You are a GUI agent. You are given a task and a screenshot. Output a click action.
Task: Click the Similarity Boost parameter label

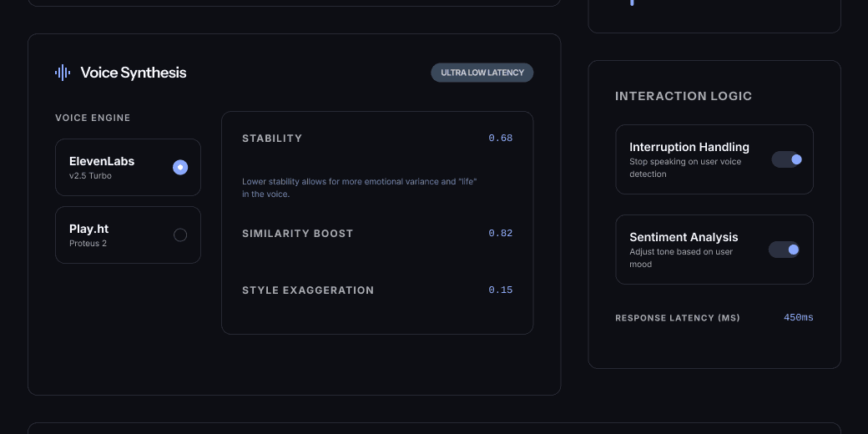tap(298, 234)
